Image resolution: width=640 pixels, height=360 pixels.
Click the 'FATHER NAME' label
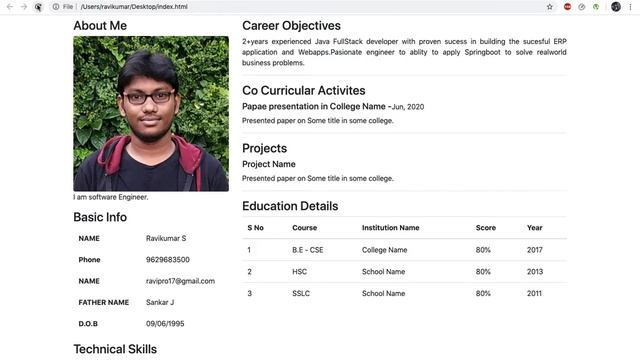click(x=104, y=302)
